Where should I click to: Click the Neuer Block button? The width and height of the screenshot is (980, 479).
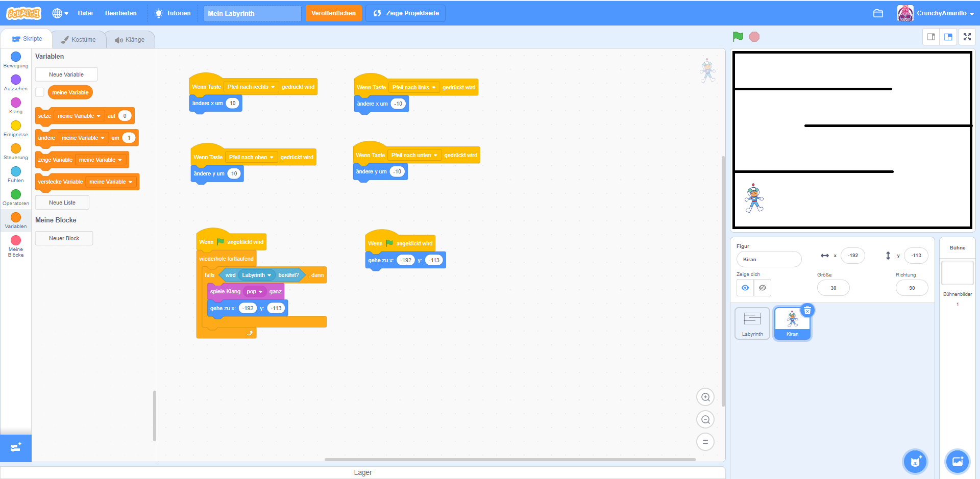(x=64, y=238)
